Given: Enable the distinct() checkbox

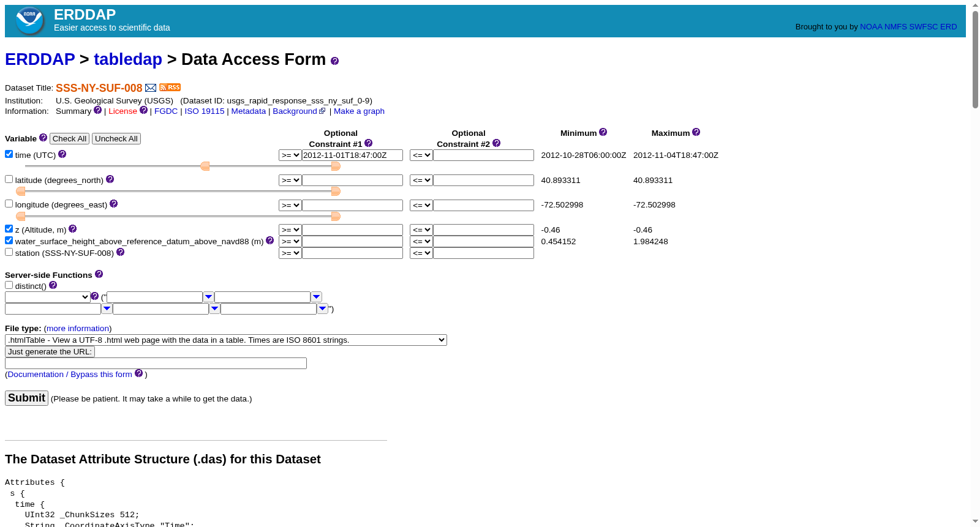Looking at the screenshot, I should 9,285.
